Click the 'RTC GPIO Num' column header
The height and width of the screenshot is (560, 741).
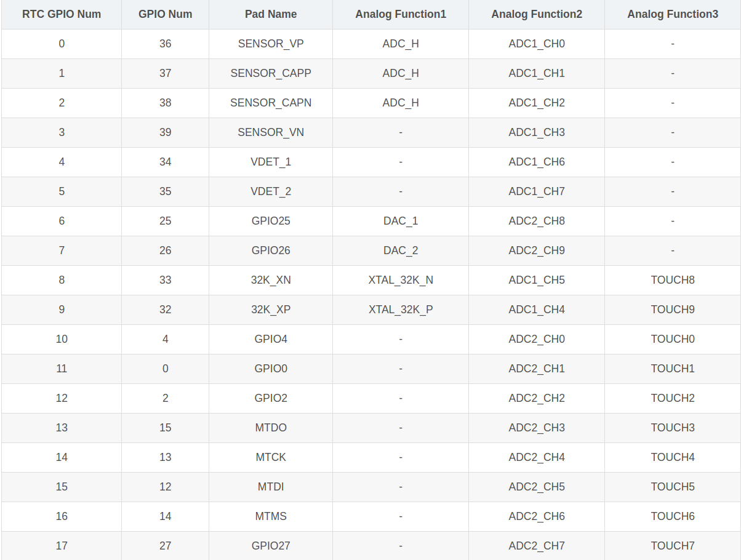62,14
